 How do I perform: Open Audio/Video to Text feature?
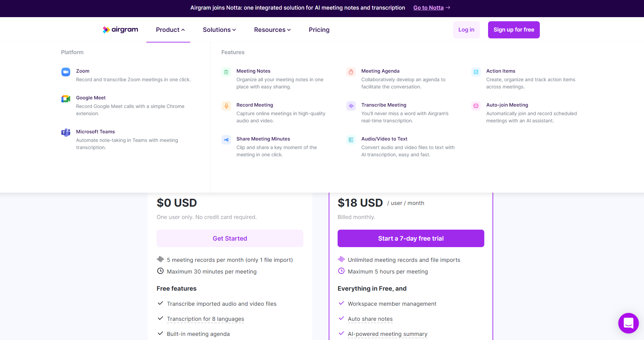[384, 139]
